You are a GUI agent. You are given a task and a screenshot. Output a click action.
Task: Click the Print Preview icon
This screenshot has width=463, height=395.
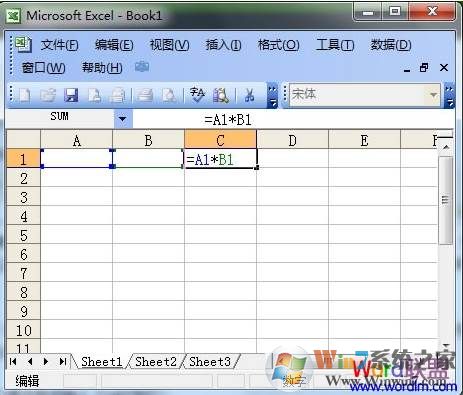point(170,95)
